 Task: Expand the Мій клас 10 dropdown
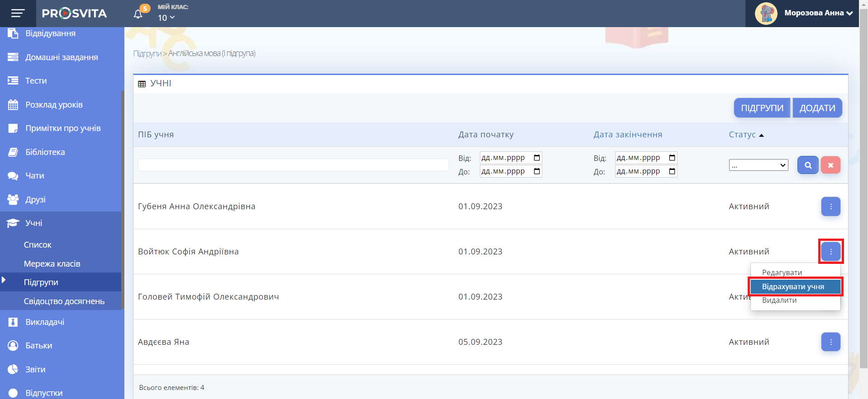[166, 18]
